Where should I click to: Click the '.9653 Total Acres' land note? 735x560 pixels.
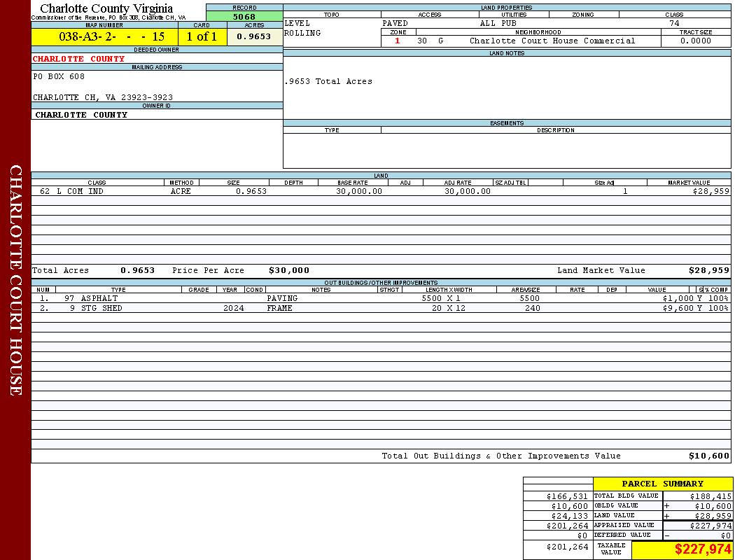(x=328, y=81)
